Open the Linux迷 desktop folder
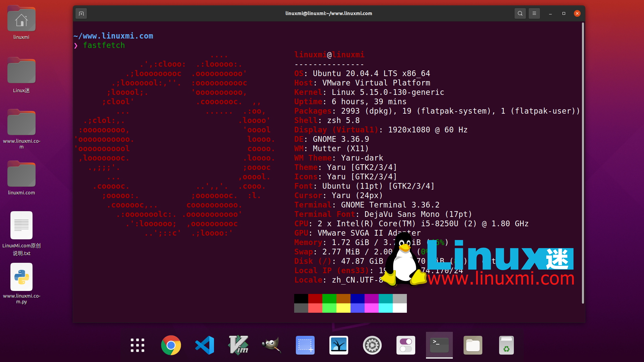The width and height of the screenshot is (644, 362). (x=21, y=75)
